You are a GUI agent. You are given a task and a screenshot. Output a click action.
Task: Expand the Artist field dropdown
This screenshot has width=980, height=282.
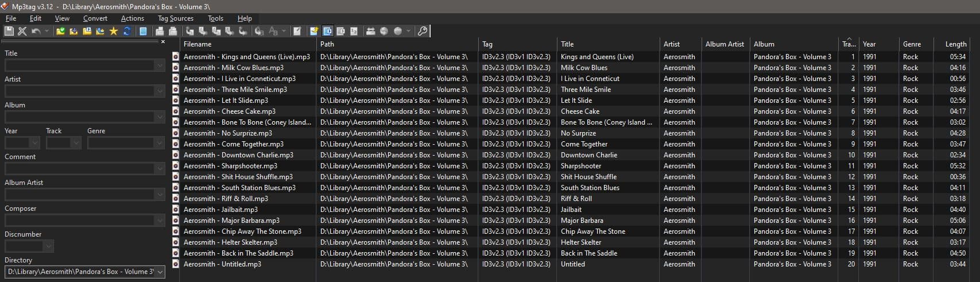(x=160, y=91)
